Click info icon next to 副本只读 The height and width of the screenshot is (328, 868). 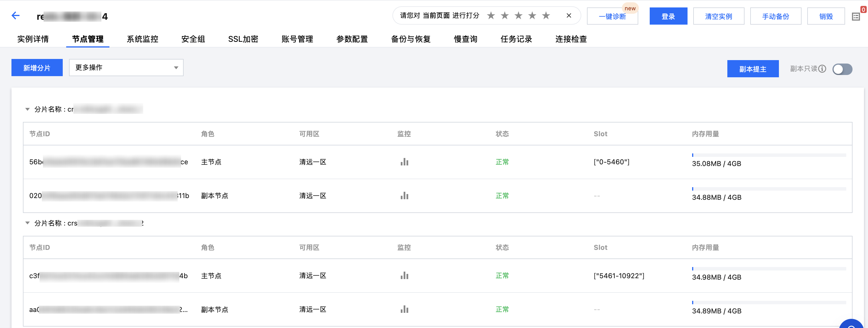(822, 69)
